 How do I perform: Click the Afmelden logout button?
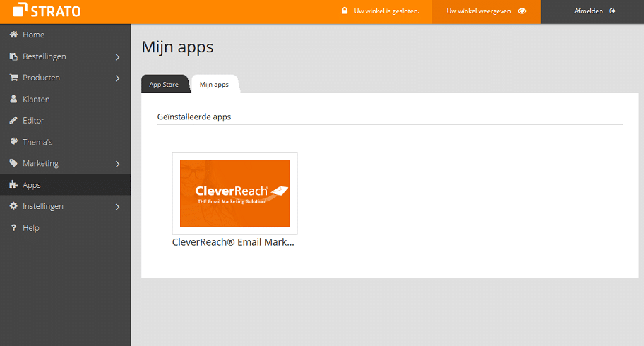pyautogui.click(x=592, y=11)
